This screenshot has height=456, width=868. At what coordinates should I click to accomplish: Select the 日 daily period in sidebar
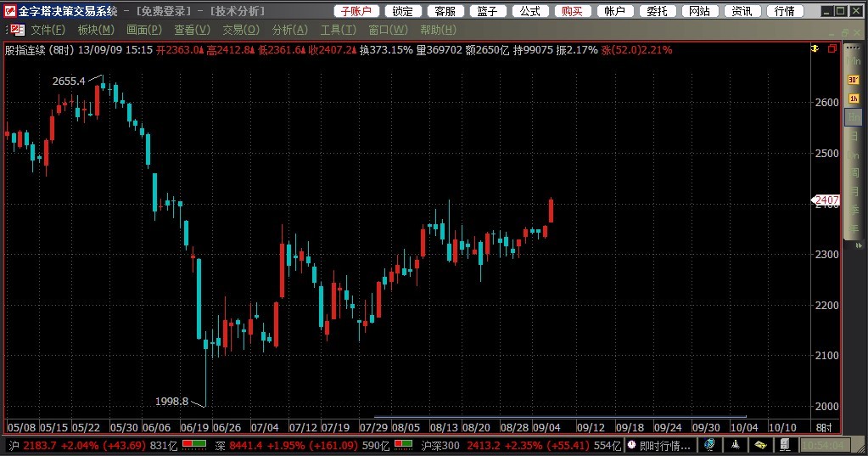(854, 137)
